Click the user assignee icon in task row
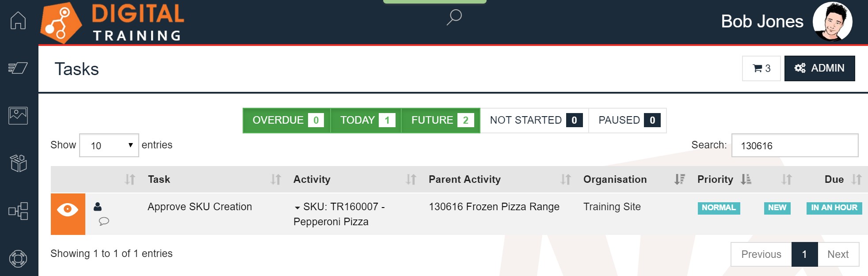 [x=98, y=206]
